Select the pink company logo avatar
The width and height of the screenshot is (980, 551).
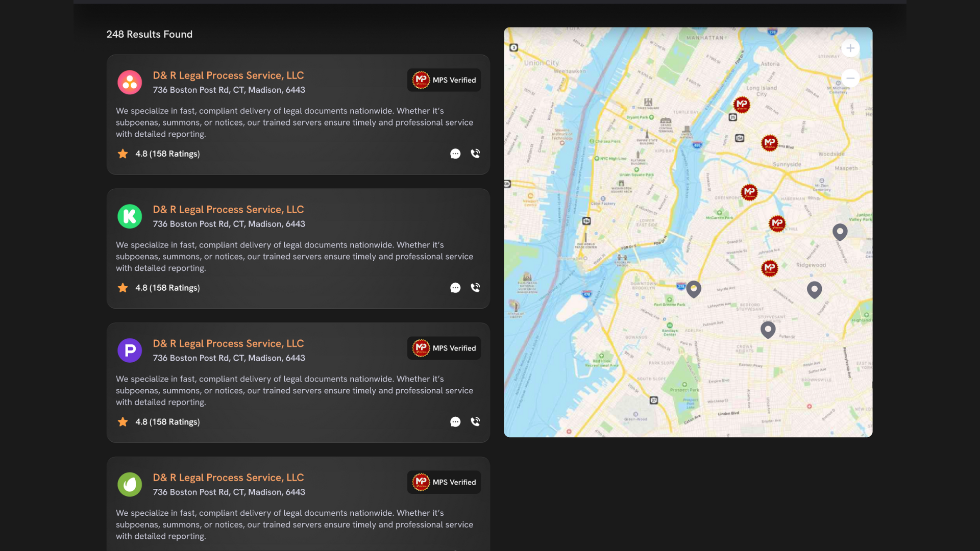(130, 82)
